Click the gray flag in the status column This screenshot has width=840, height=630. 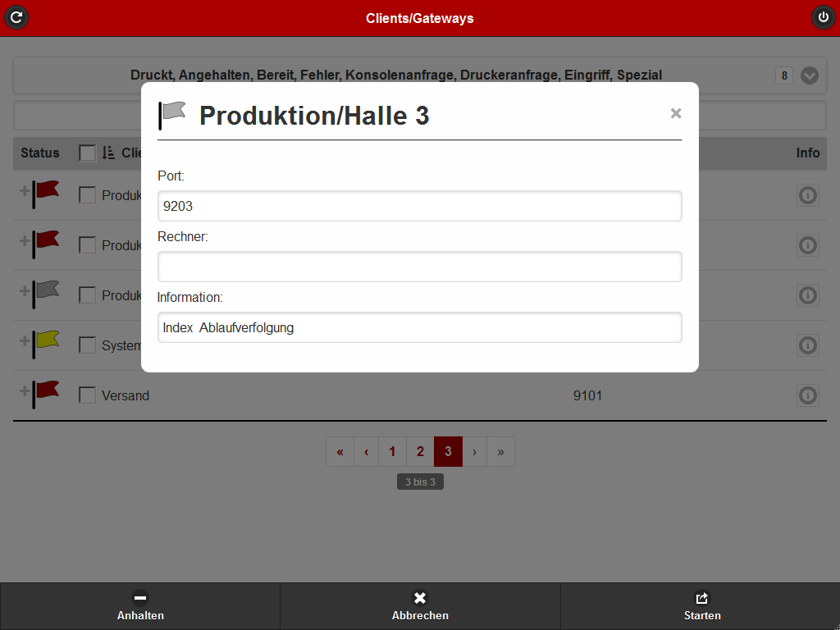47,290
